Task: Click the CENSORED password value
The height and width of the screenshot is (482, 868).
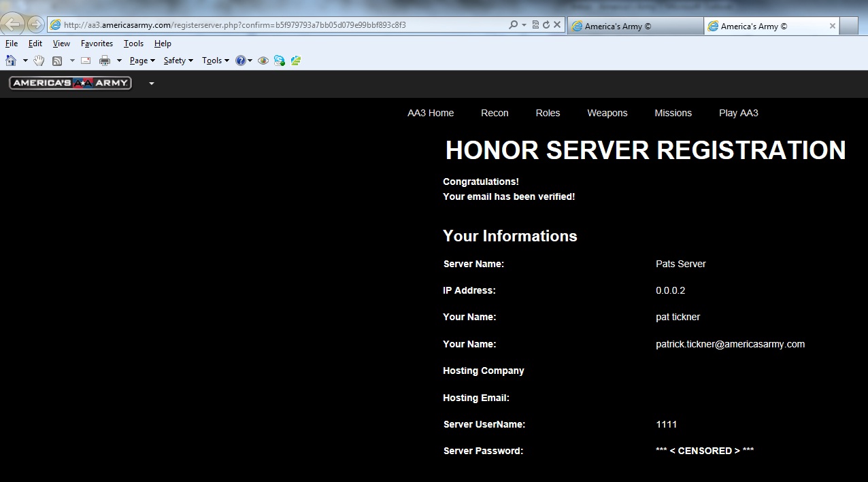Action: tap(705, 451)
